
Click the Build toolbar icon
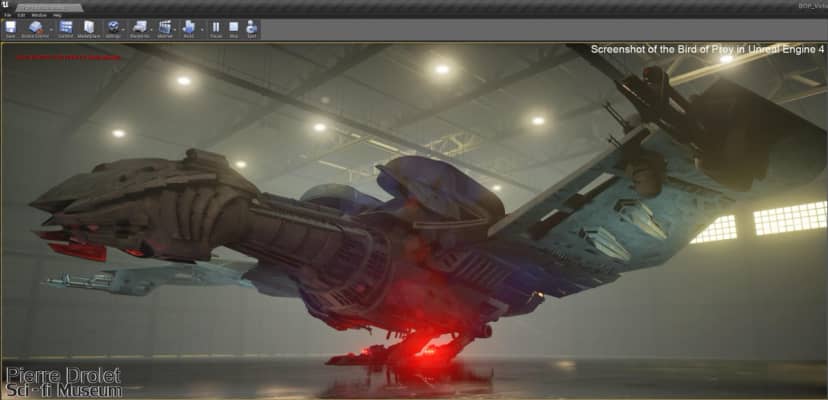coord(188,28)
